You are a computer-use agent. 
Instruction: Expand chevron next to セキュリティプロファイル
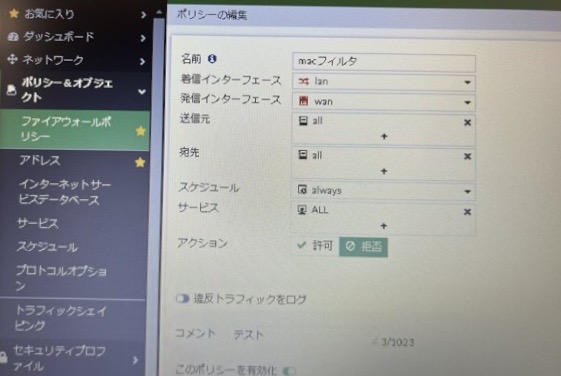[x=136, y=360]
